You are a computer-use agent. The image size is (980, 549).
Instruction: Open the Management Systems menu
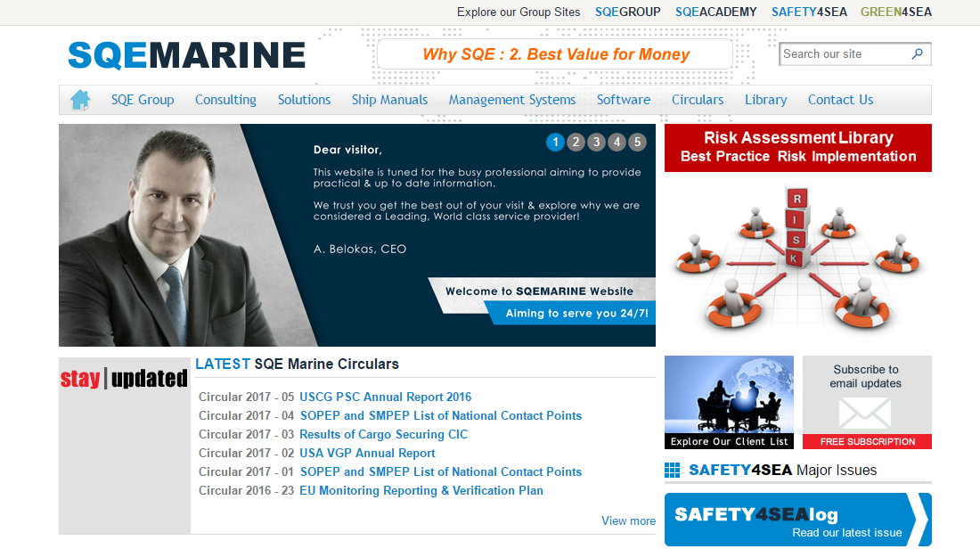tap(512, 100)
